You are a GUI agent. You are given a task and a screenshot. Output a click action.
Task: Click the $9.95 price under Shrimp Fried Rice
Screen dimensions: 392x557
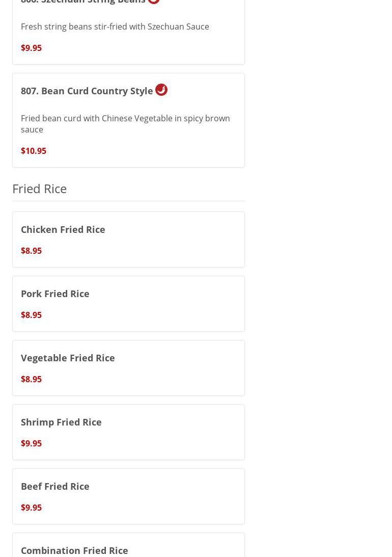[31, 443]
